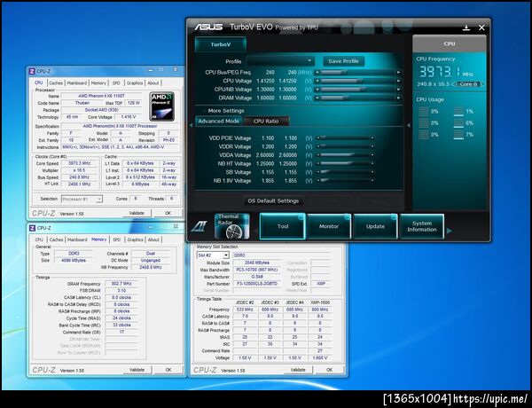
Task: Increase VDDA Voltage with its right arrow
Action: (372, 155)
